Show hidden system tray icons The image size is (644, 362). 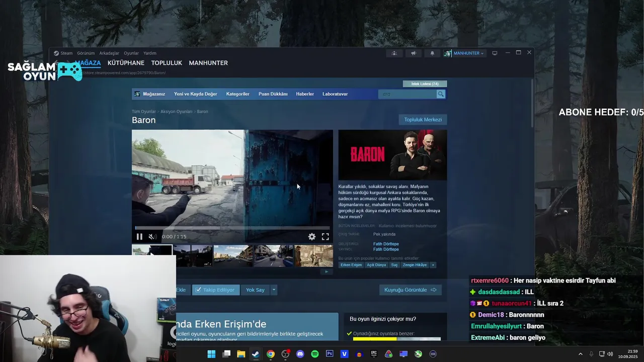(x=580, y=354)
